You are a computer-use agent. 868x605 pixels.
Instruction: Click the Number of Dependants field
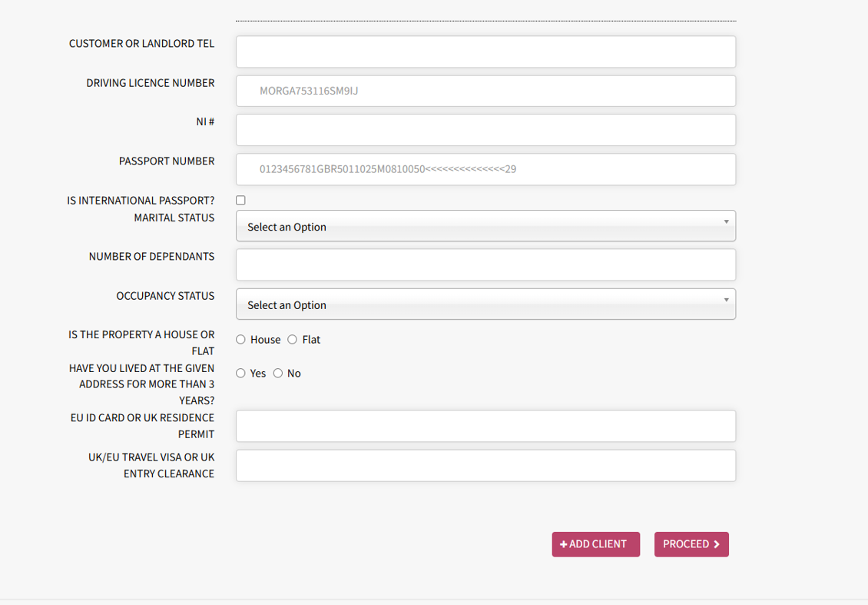485,264
